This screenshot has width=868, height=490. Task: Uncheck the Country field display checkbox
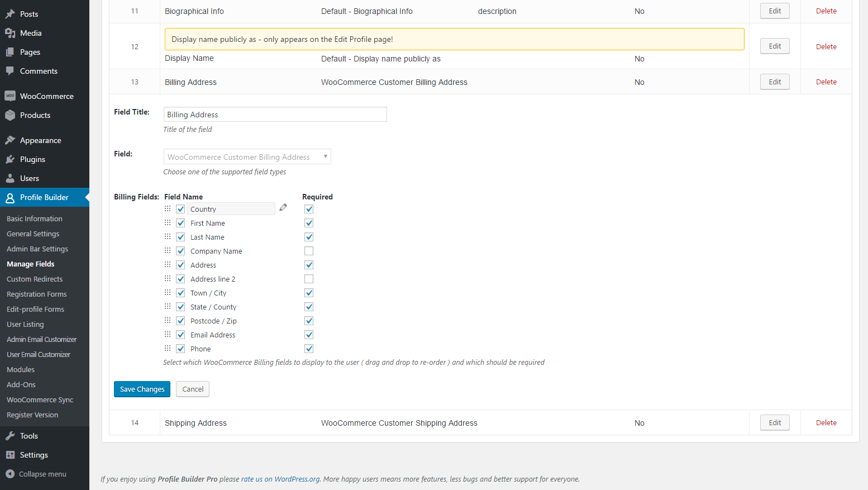[180, 209]
